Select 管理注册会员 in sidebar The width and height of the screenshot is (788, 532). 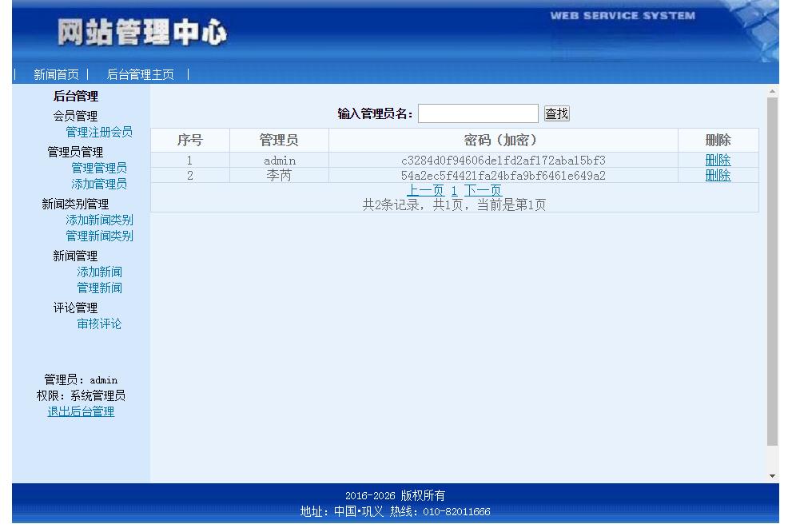98,132
